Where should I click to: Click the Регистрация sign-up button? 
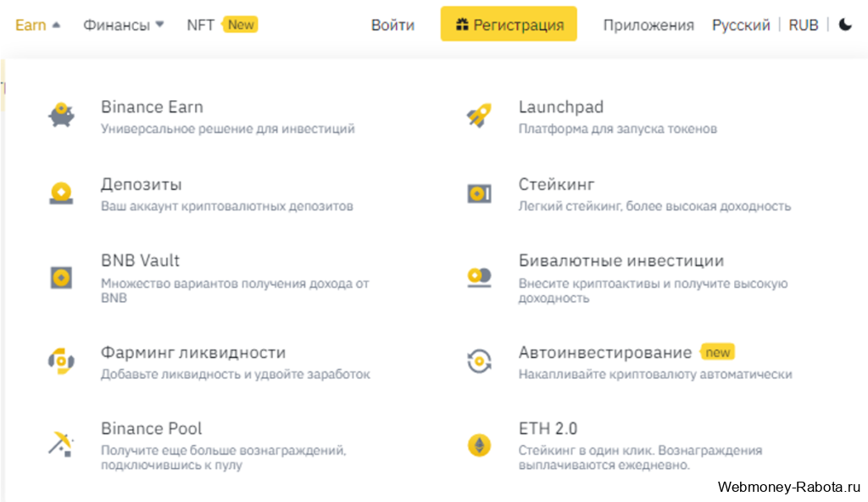click(509, 24)
